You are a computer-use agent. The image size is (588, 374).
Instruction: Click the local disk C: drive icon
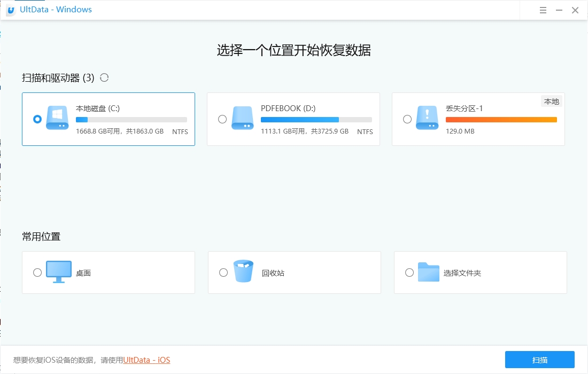(57, 118)
